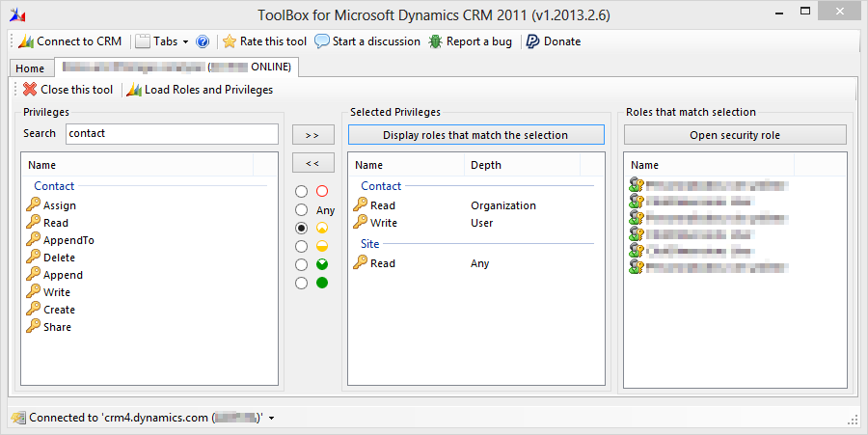868x435 pixels.
Task: Click Close this tool button
Action: (x=68, y=90)
